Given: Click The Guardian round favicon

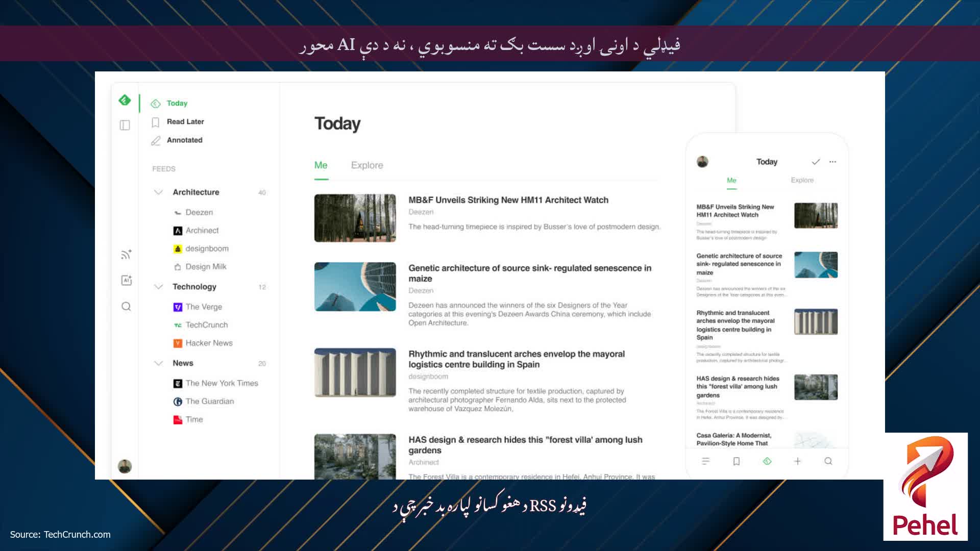Looking at the screenshot, I should pyautogui.click(x=178, y=402).
